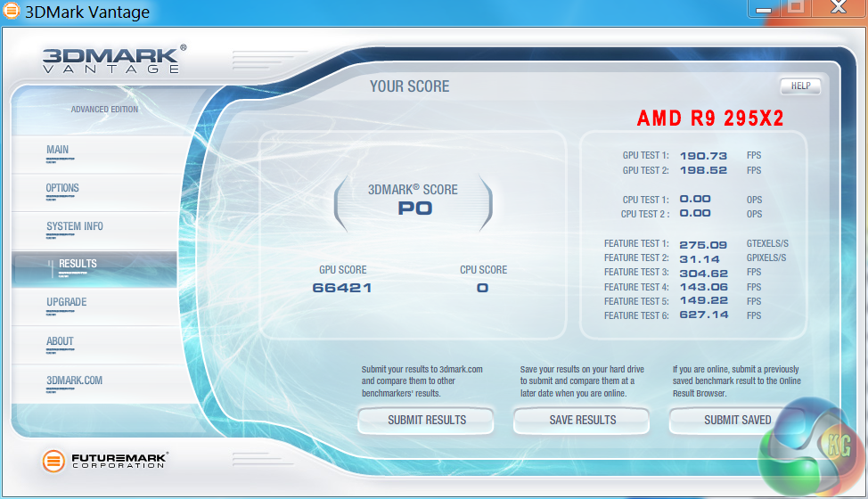Select the GPU score value 66421
Image resolution: width=868 pixels, height=499 pixels.
point(342,288)
